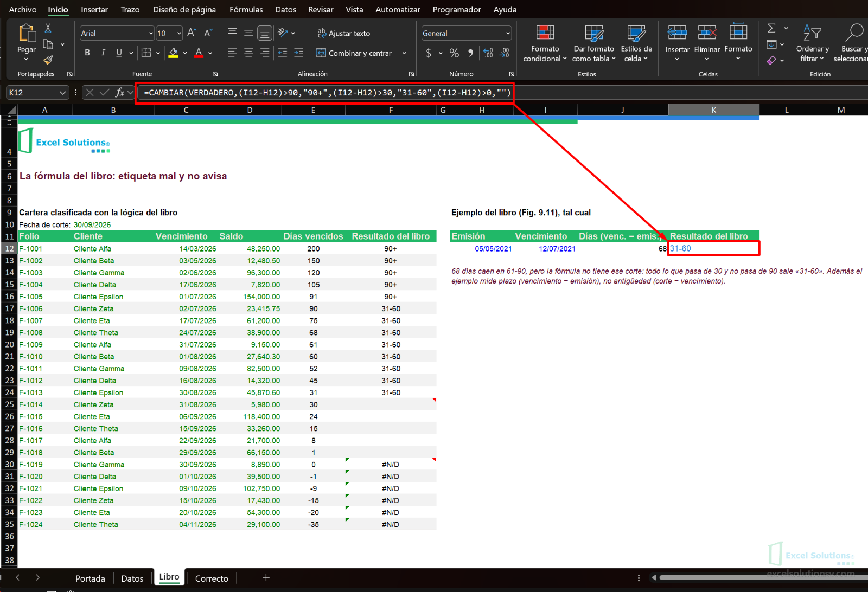Click Combinar y centrar button
868x592 pixels.
pyautogui.click(x=355, y=53)
